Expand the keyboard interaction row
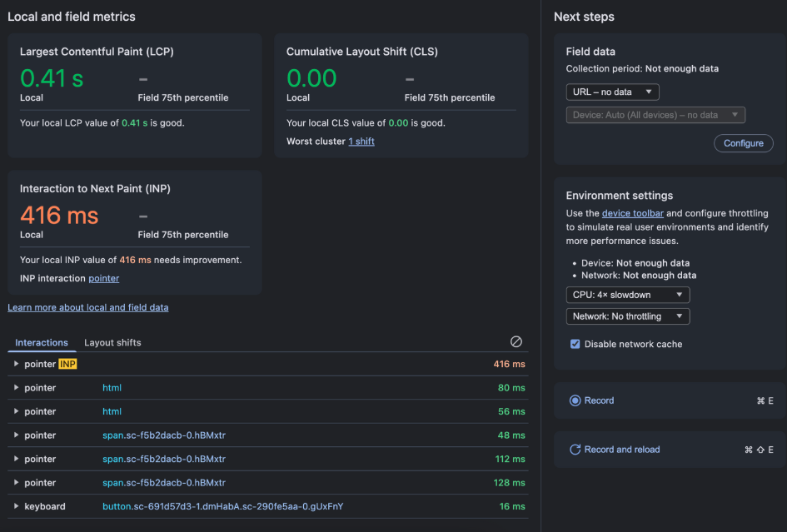Viewport: 787px width, 532px height. [x=15, y=506]
